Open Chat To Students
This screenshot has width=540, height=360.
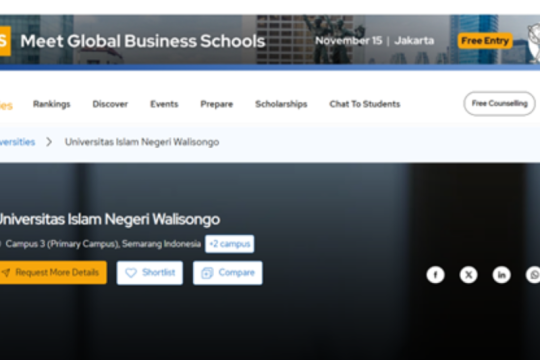[365, 104]
